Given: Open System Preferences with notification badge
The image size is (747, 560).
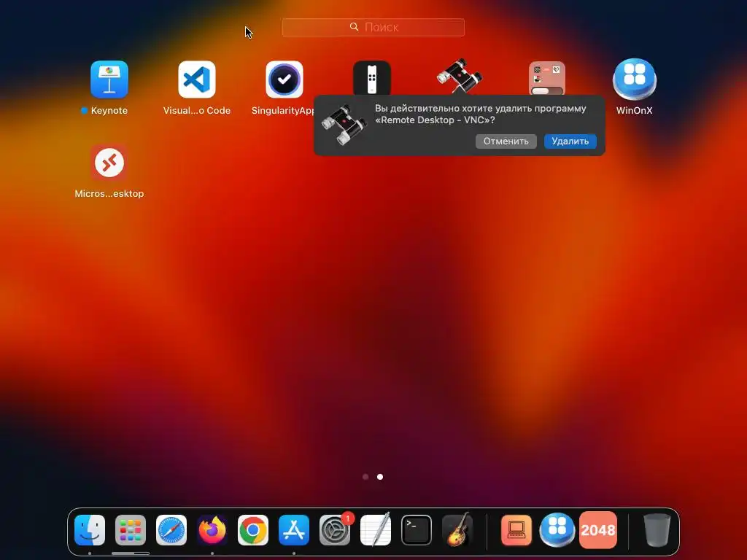Looking at the screenshot, I should click(335, 530).
